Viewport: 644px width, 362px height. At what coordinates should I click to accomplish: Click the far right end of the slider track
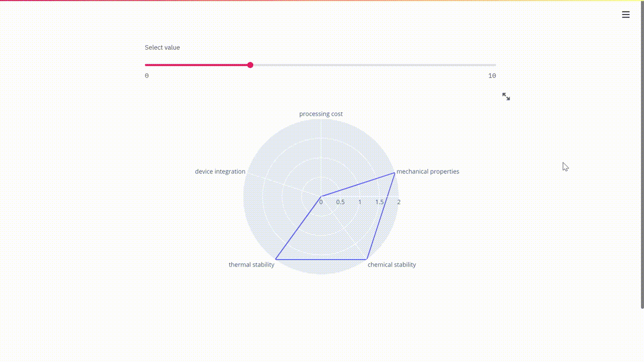(x=494, y=65)
